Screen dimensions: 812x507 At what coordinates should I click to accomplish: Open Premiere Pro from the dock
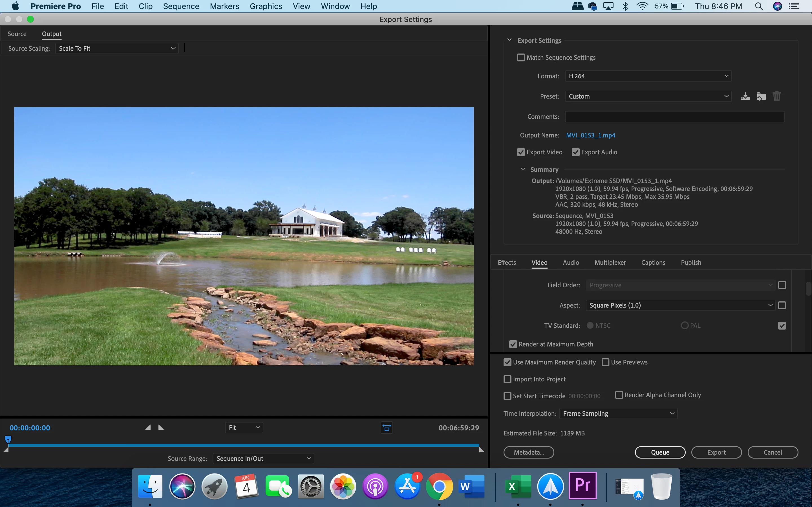[582, 486]
